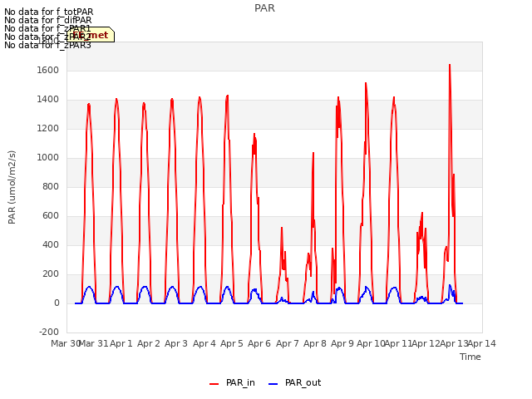This screenshot has width=532, height=399.
Task: Click the Apr 8 x-axis label
Action: pyautogui.click(x=315, y=343)
